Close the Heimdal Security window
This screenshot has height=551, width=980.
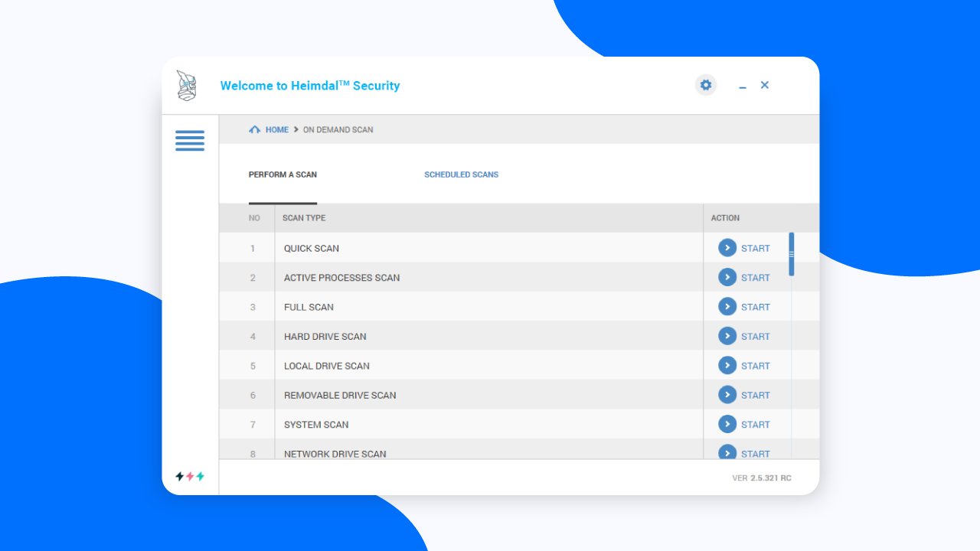765,85
